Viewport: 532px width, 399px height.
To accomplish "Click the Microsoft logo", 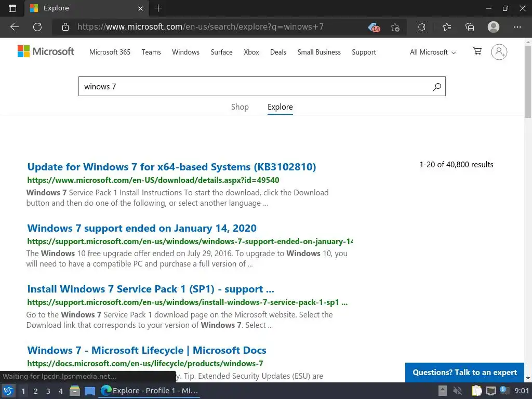I will (x=46, y=51).
